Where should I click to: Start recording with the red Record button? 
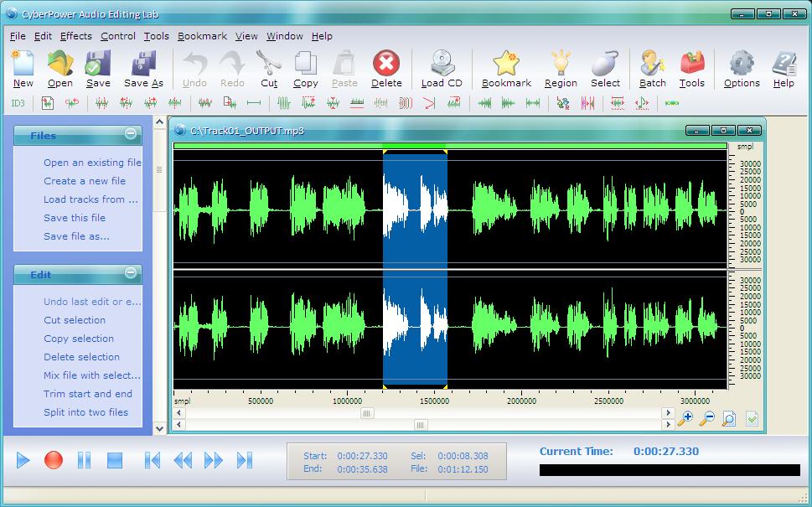[54, 459]
